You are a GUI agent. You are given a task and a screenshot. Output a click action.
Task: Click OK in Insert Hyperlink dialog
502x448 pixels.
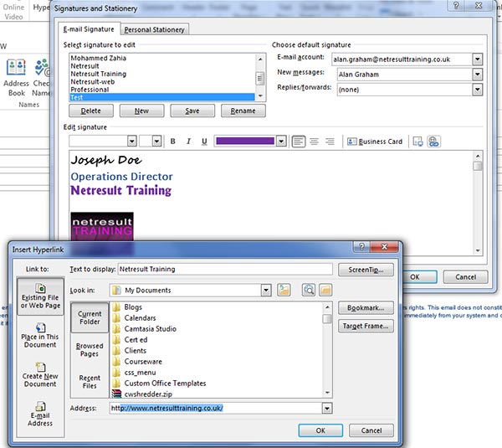pyautogui.click(x=320, y=430)
